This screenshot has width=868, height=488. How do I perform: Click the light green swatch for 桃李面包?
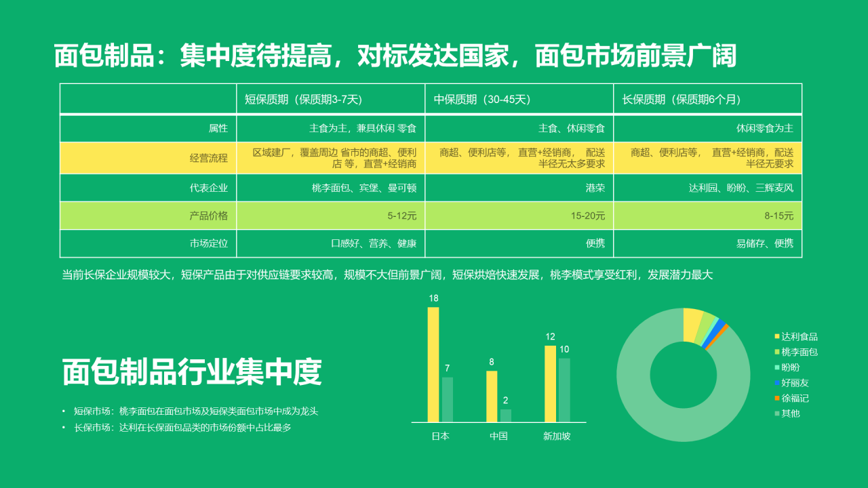coord(777,352)
